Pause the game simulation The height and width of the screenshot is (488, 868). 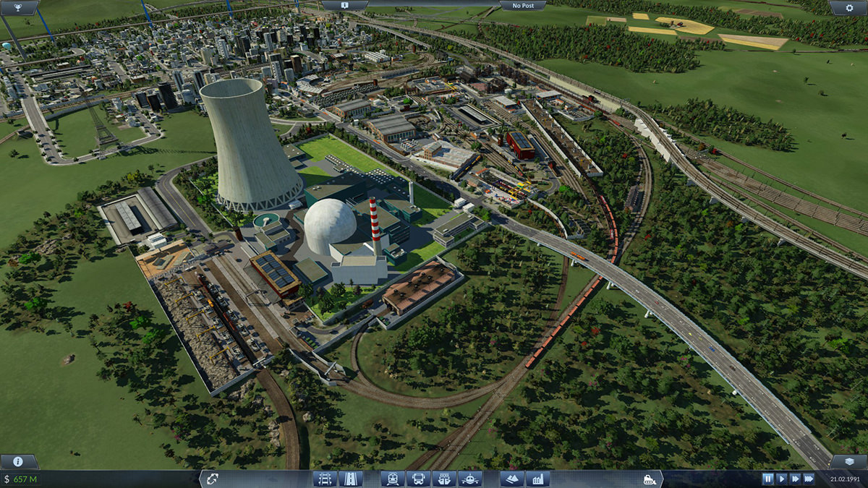tap(767, 479)
